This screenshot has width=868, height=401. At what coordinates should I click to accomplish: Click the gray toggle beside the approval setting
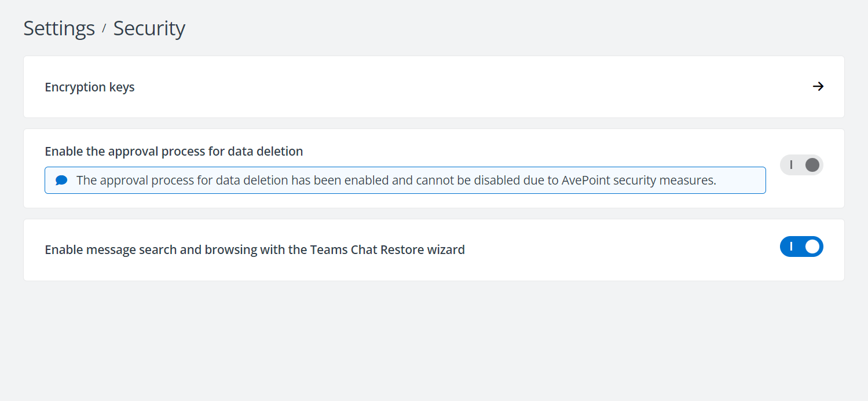pyautogui.click(x=801, y=165)
